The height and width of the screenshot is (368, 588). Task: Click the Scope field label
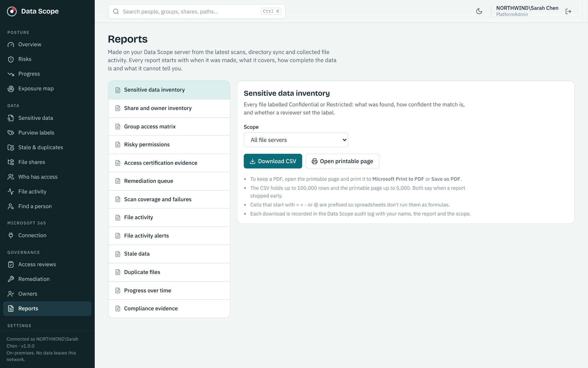(x=251, y=127)
